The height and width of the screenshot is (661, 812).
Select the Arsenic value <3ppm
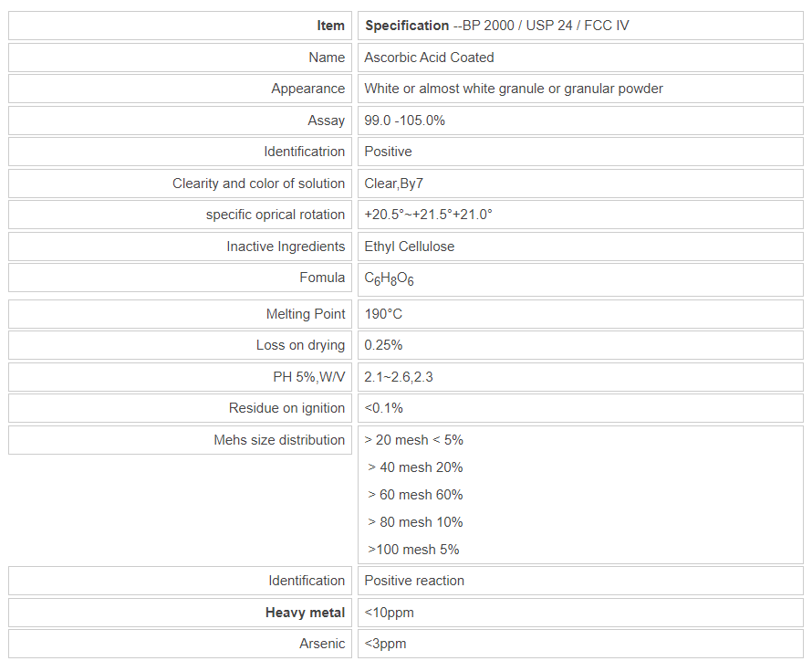(x=385, y=644)
